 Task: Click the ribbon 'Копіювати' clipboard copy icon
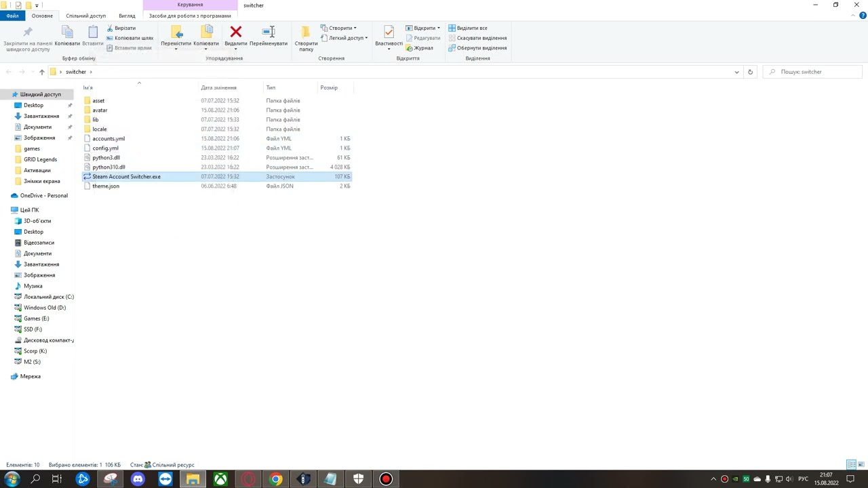click(x=66, y=32)
